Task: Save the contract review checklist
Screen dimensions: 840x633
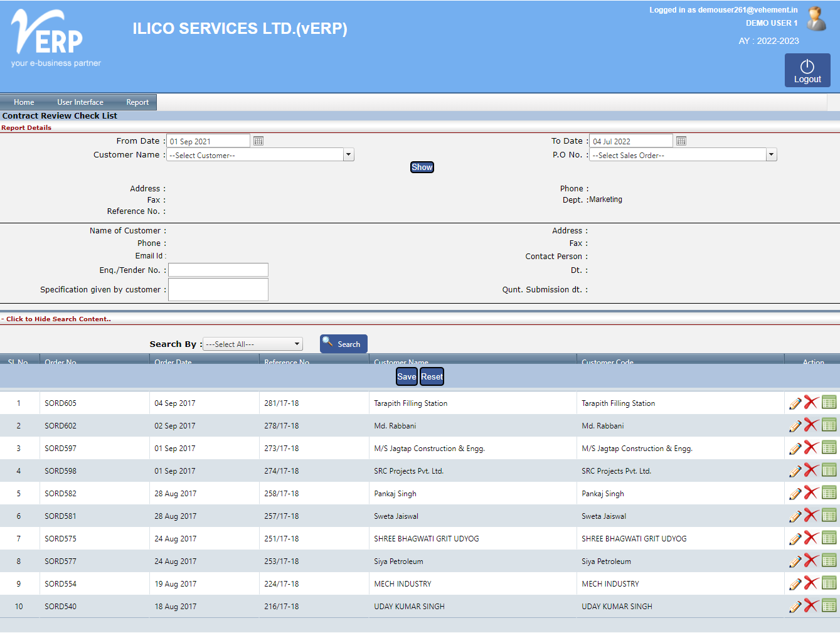Action: (x=407, y=376)
